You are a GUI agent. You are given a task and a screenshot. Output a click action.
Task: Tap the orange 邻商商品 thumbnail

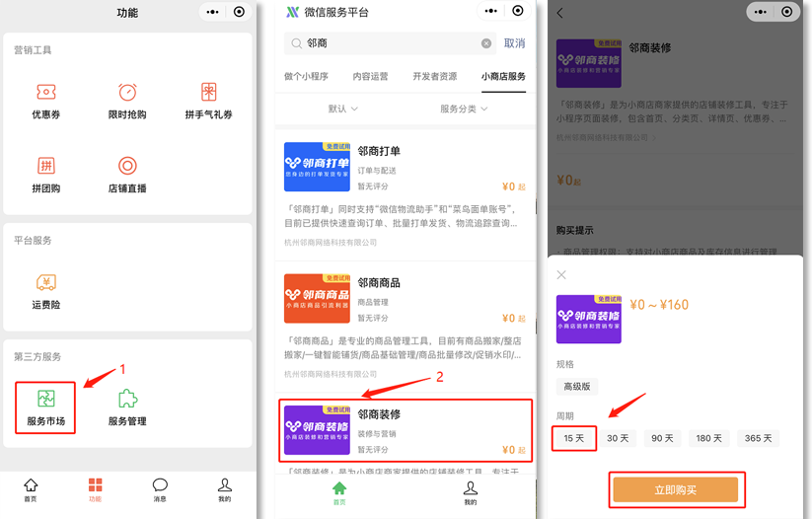click(x=317, y=298)
